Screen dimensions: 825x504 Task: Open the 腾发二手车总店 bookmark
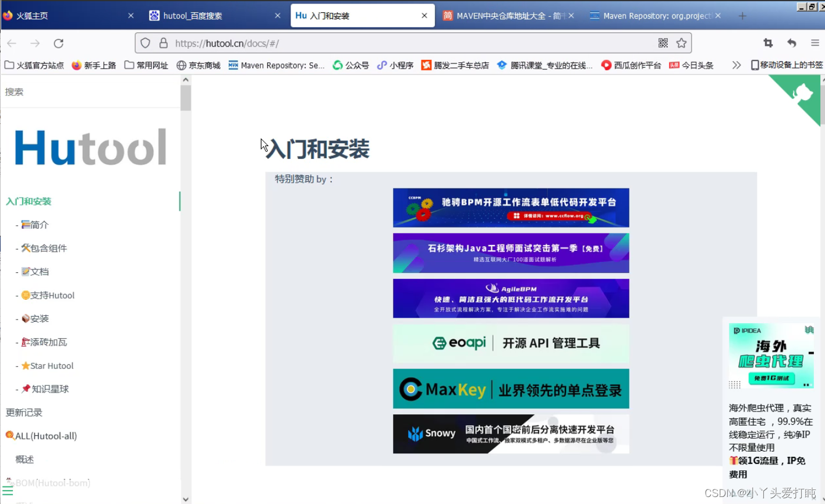tap(455, 65)
